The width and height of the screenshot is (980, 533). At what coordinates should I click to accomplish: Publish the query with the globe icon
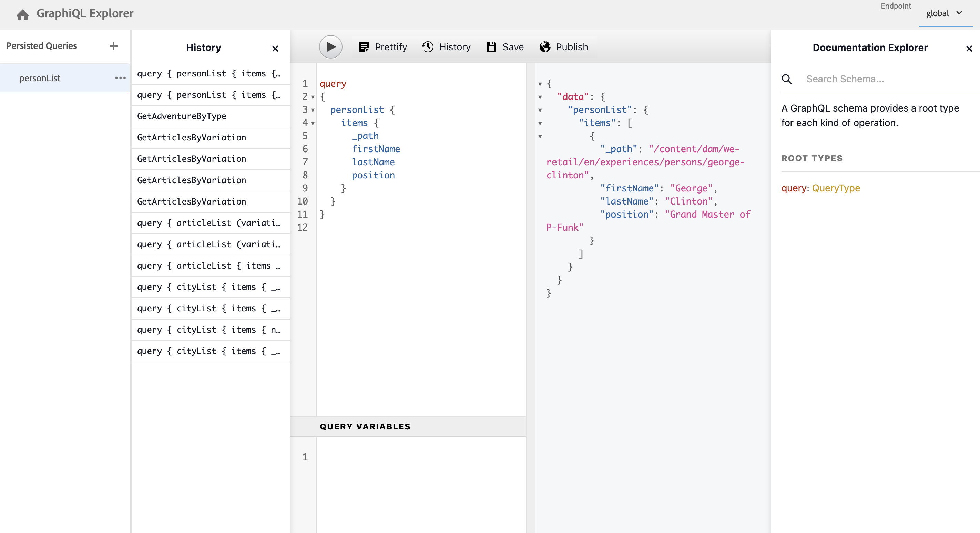545,47
